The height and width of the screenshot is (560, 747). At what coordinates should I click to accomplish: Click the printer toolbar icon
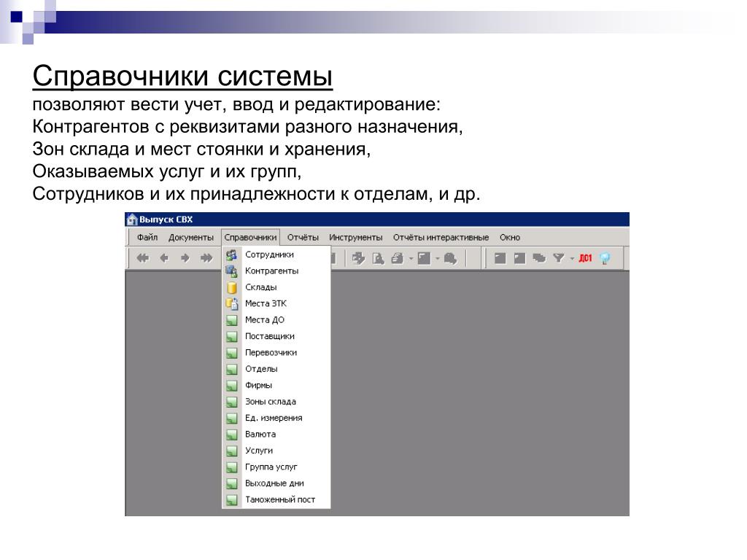(x=398, y=259)
